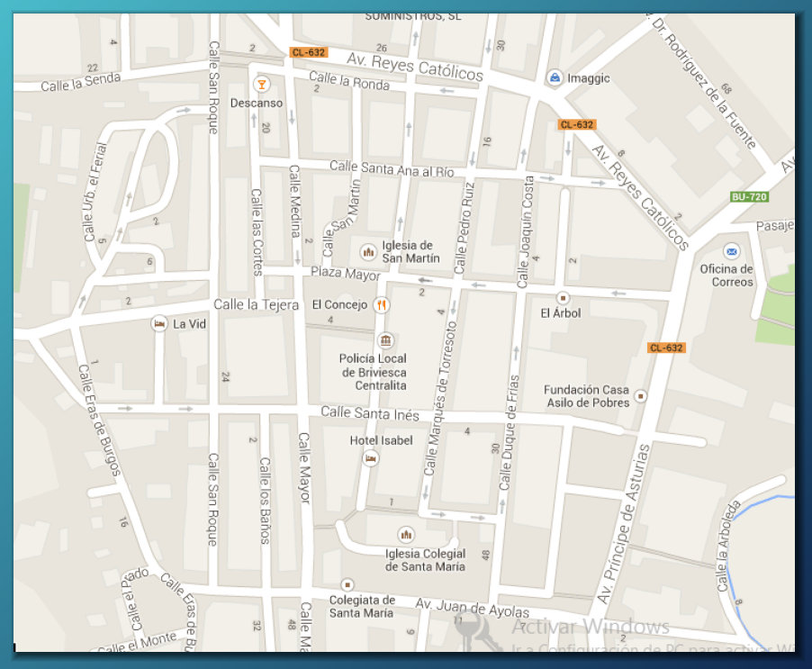Click the CL-632 badge on Av. Príncipe de Asturias
The width and height of the screenshot is (812, 669).
(666, 348)
